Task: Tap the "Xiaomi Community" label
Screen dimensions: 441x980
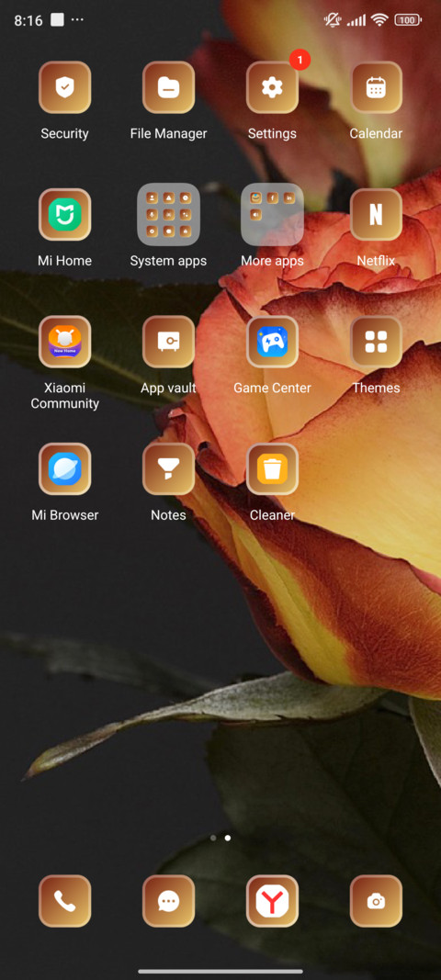Action: [65, 396]
